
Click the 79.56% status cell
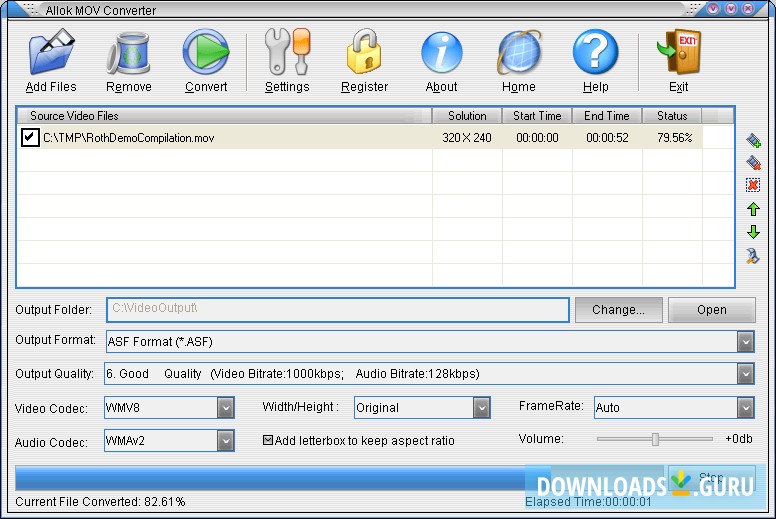point(675,138)
